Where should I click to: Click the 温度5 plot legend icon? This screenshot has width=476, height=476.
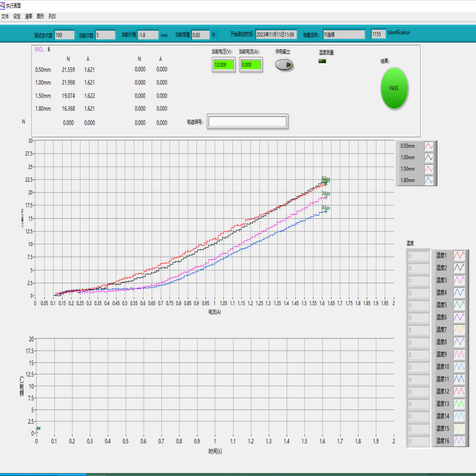pos(459,305)
